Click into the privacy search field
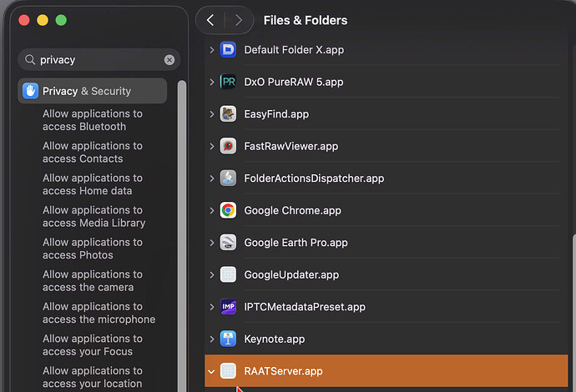 (99, 59)
